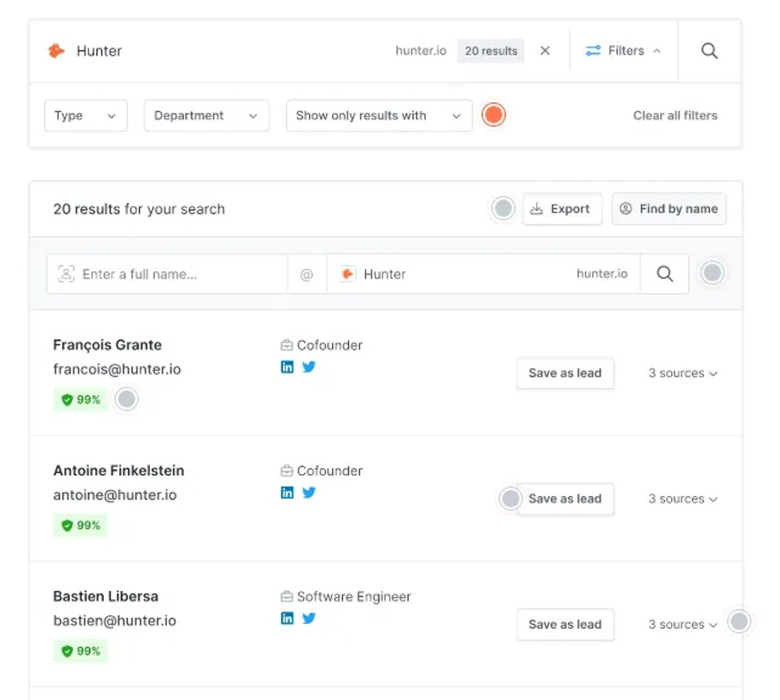Click Software Engineer job title

click(354, 597)
